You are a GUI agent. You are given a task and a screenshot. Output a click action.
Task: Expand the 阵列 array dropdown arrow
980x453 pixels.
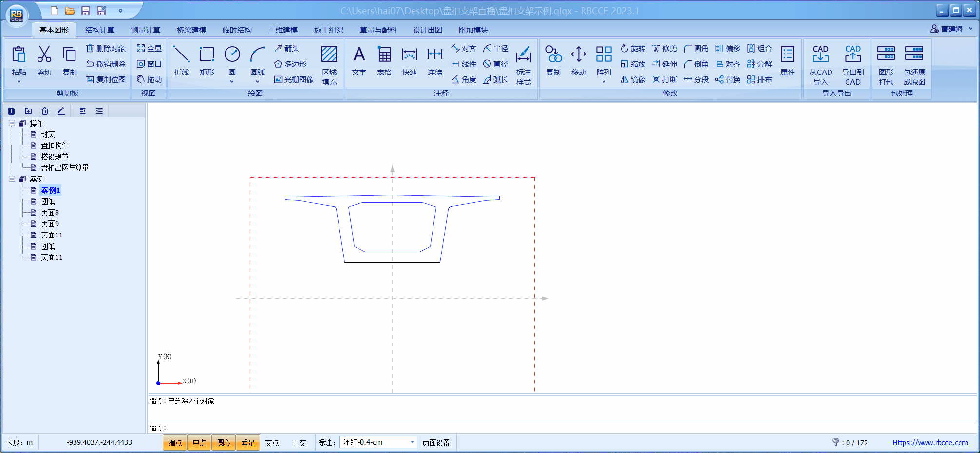pos(603,82)
